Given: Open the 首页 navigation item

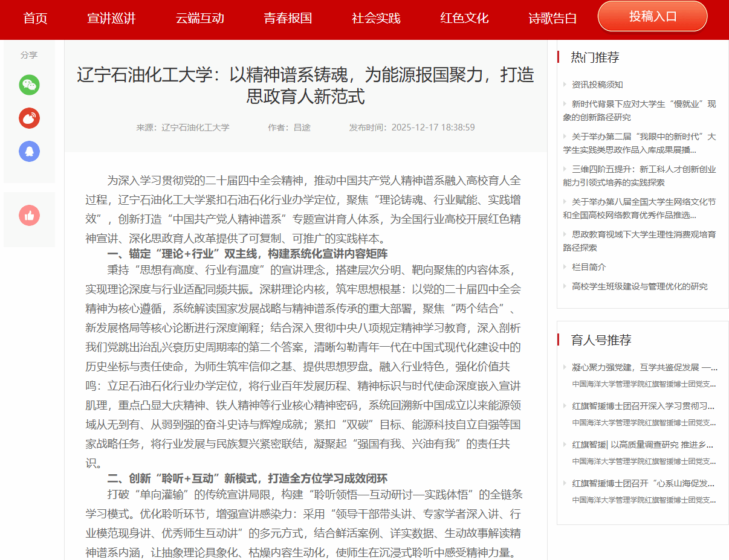Looking at the screenshot, I should [35, 18].
